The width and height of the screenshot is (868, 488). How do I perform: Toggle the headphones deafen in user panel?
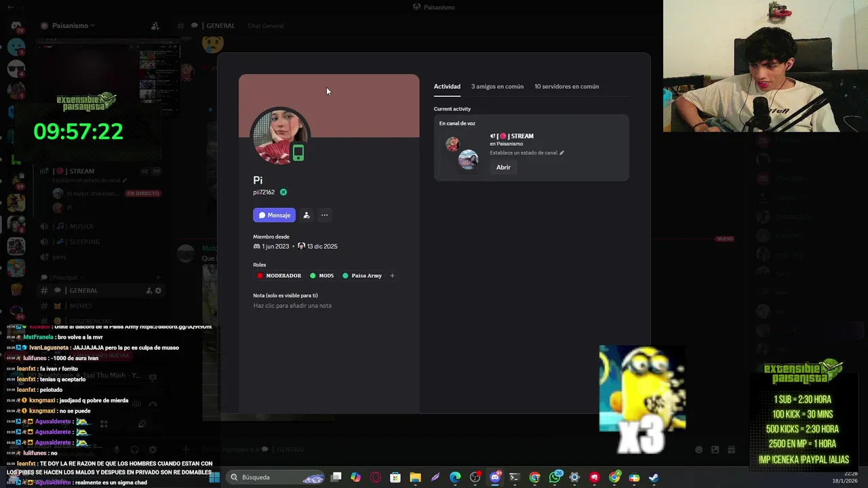(x=134, y=449)
